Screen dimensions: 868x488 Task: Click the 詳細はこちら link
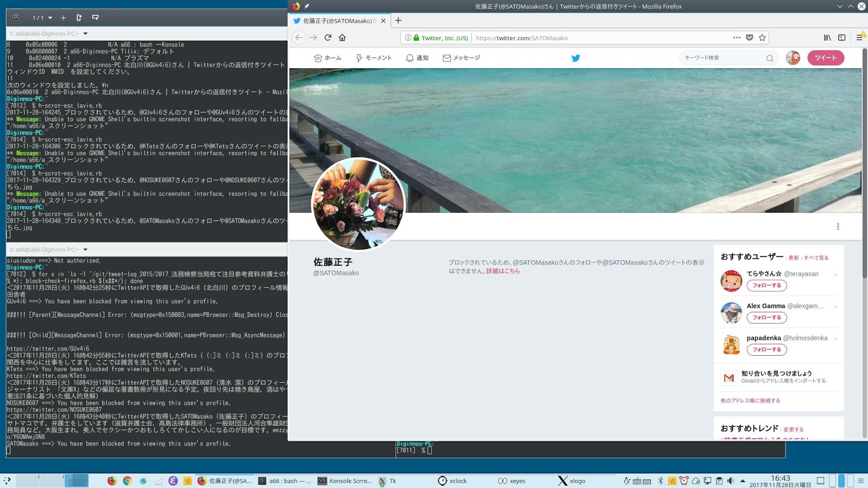pyautogui.click(x=503, y=271)
